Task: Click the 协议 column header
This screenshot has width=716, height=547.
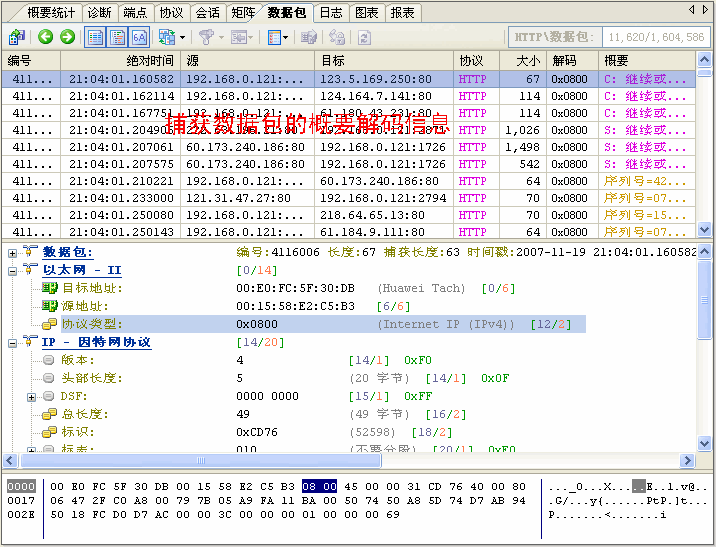Action: tap(470, 61)
